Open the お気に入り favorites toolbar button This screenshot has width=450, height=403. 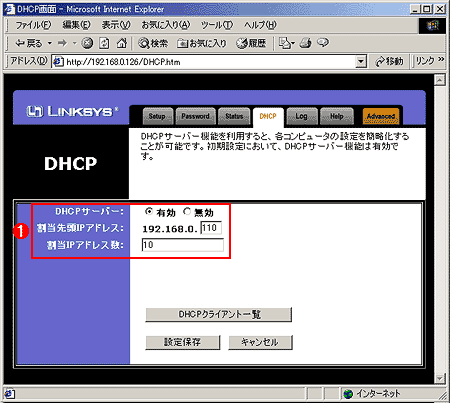(202, 43)
